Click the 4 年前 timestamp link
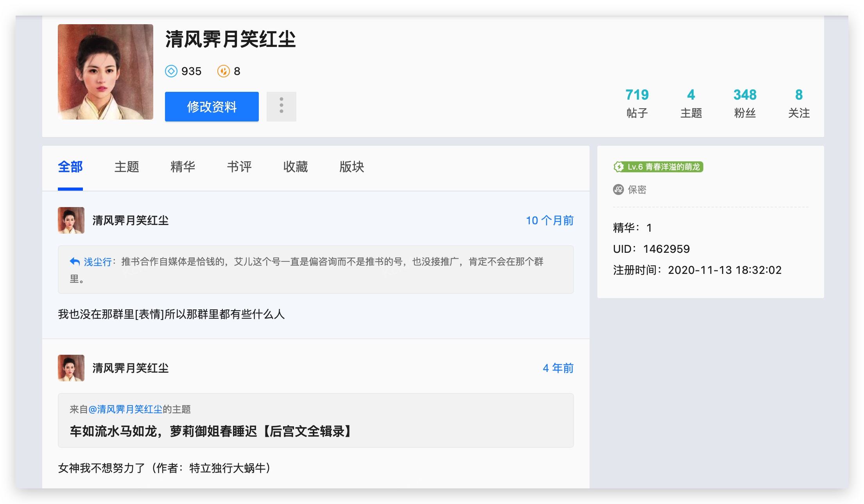Image resolution: width=864 pixels, height=504 pixels. coord(558,368)
